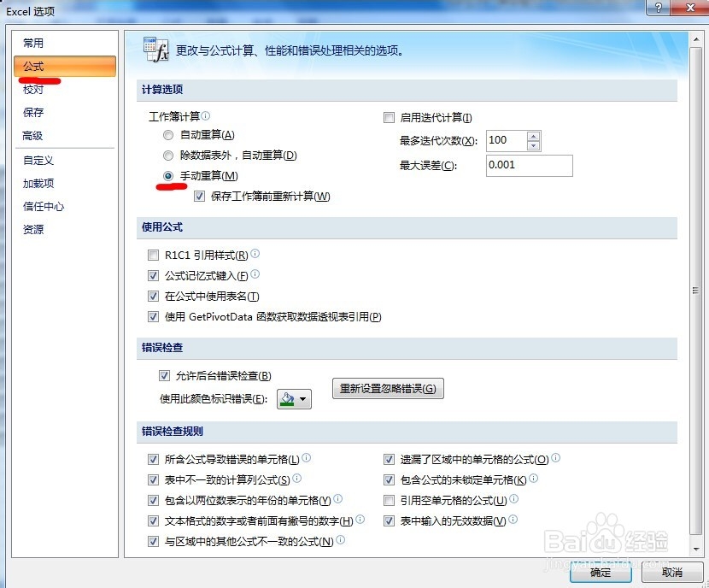The image size is (709, 588).
Task: Confirm with 确定 button
Action: pyautogui.click(x=601, y=573)
